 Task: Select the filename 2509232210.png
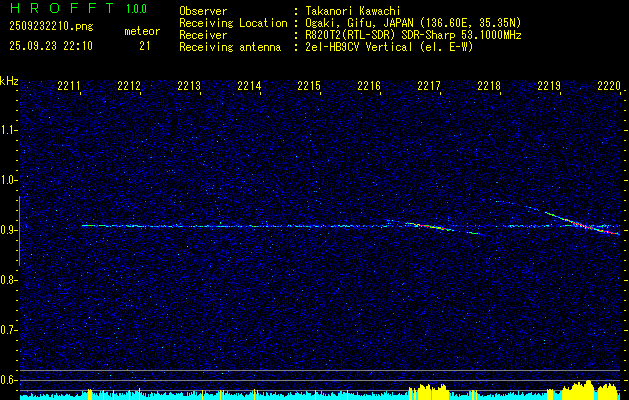point(51,27)
